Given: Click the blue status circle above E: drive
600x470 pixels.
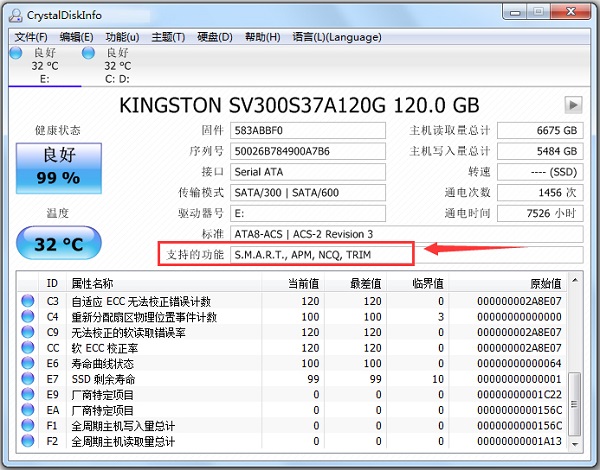Looking at the screenshot, I should (16, 53).
